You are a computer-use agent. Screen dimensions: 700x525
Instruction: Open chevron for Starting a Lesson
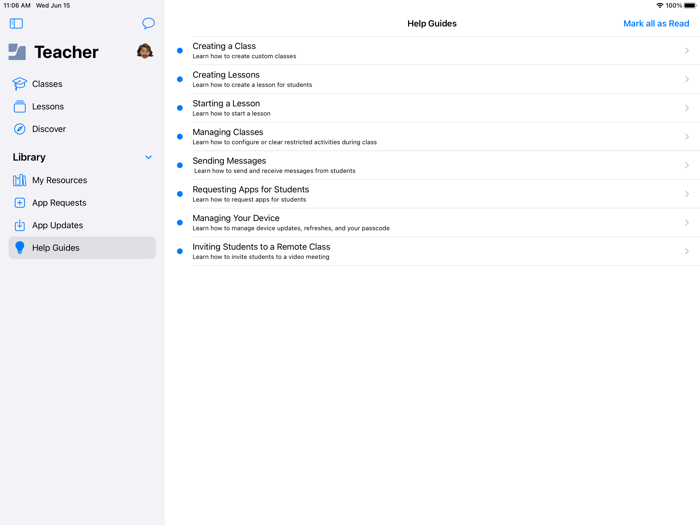[x=687, y=108]
